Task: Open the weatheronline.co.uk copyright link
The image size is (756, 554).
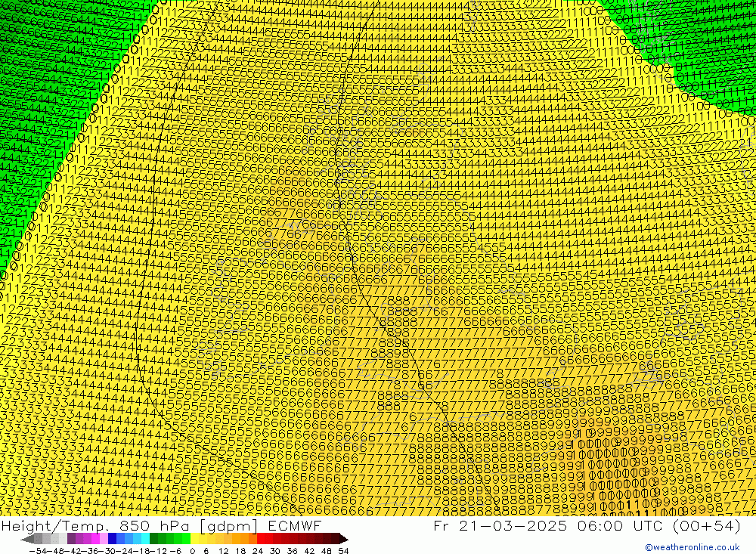Action: tap(692, 547)
